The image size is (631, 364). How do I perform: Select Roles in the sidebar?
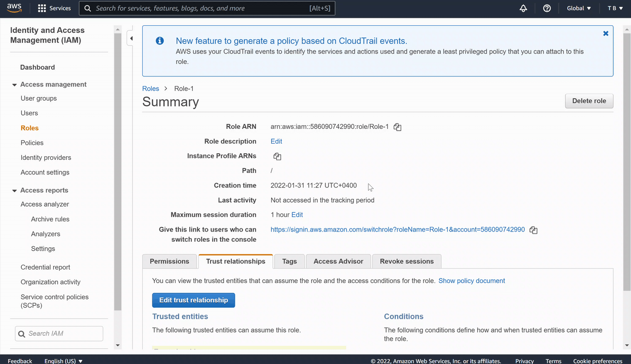pyautogui.click(x=30, y=128)
